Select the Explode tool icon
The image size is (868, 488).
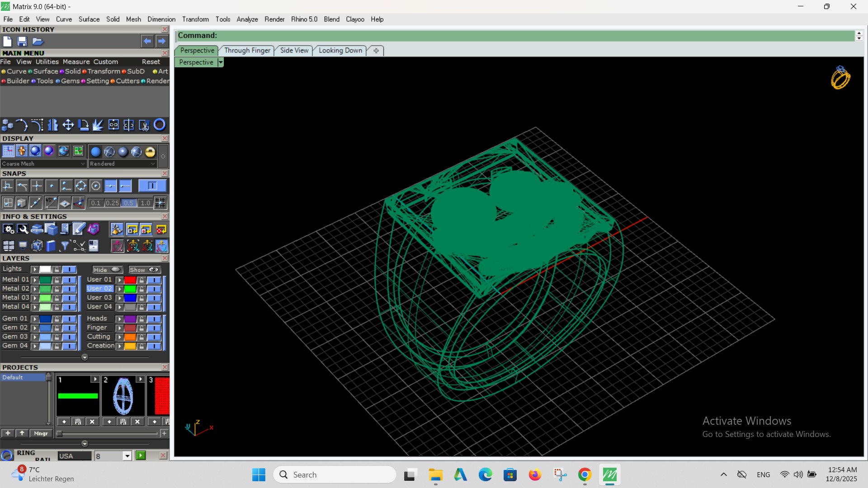click(x=98, y=125)
